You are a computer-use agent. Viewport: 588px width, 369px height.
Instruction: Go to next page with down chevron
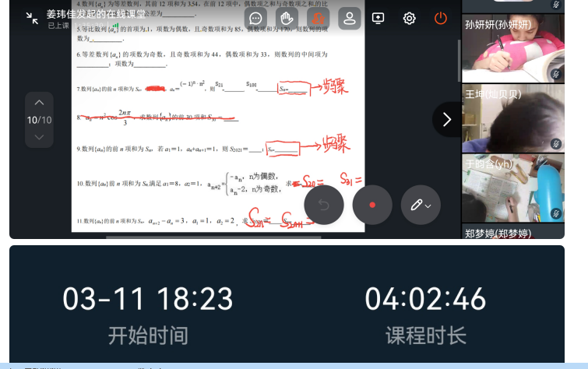point(39,137)
